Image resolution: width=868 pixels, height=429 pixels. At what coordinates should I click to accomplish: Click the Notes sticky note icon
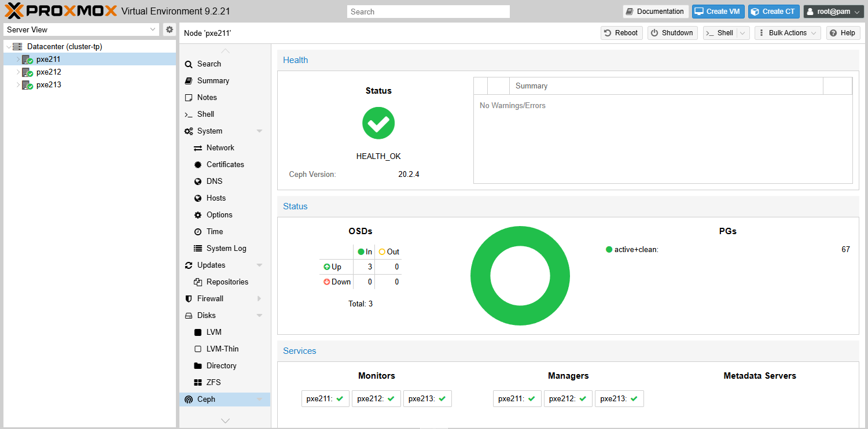click(189, 98)
